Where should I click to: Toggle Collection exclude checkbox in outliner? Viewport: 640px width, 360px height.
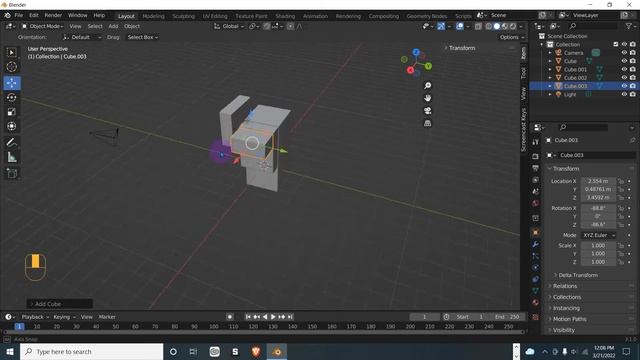[x=616, y=44]
